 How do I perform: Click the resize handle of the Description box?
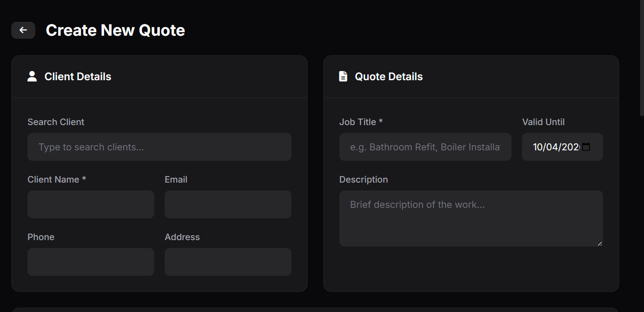600,244
